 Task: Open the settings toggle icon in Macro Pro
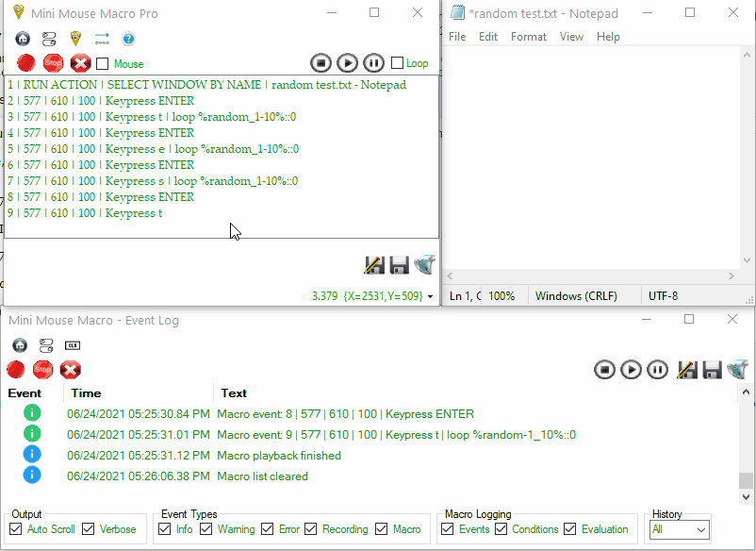49,39
